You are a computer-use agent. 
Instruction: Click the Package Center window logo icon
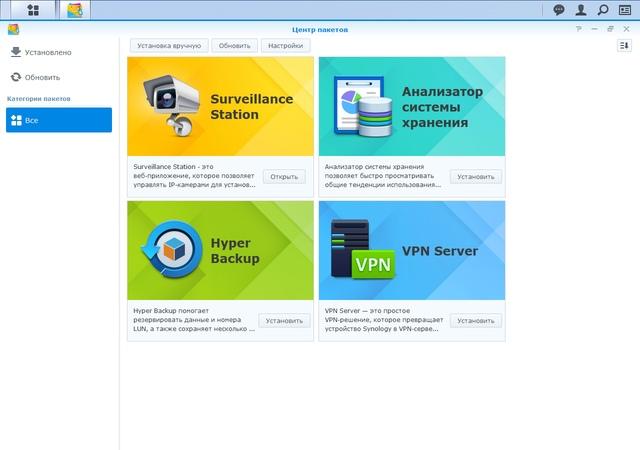pos(13,29)
